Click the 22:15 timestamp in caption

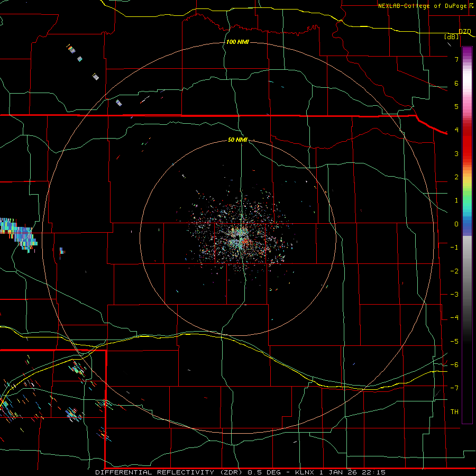point(375,472)
